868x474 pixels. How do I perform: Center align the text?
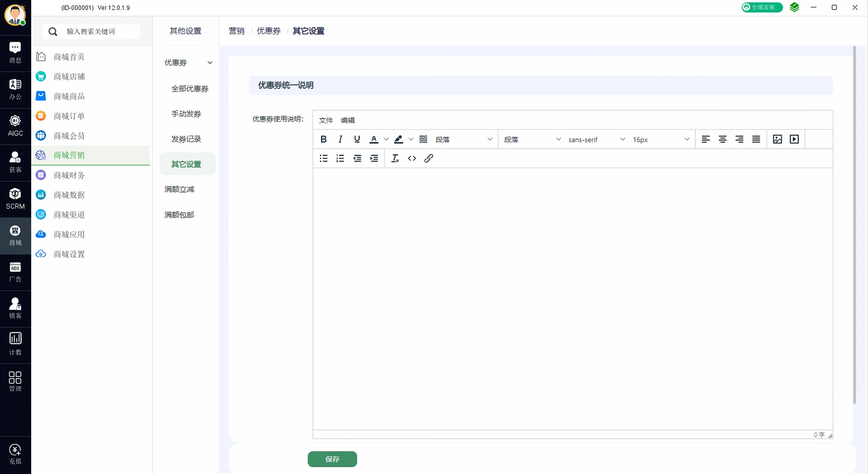(723, 140)
